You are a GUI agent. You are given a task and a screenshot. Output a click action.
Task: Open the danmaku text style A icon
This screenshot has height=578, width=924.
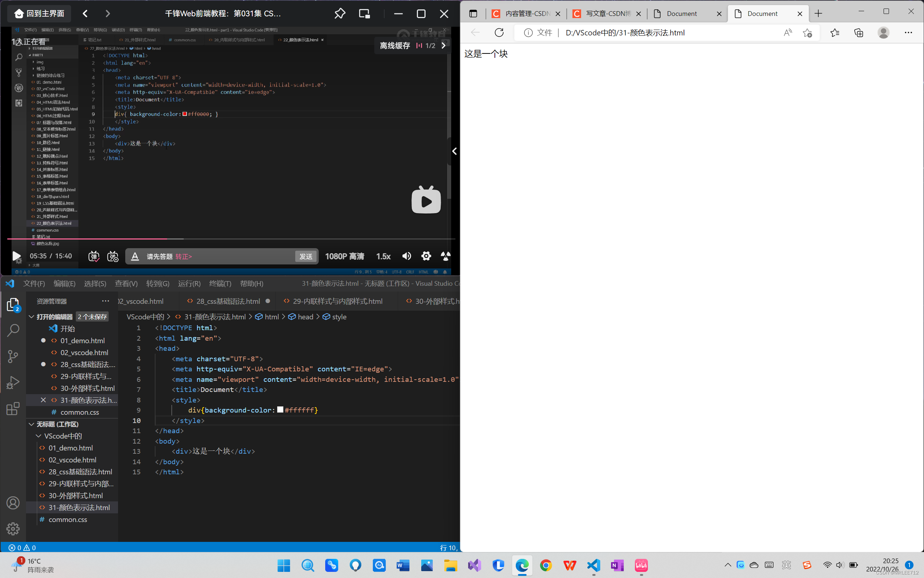tap(135, 256)
